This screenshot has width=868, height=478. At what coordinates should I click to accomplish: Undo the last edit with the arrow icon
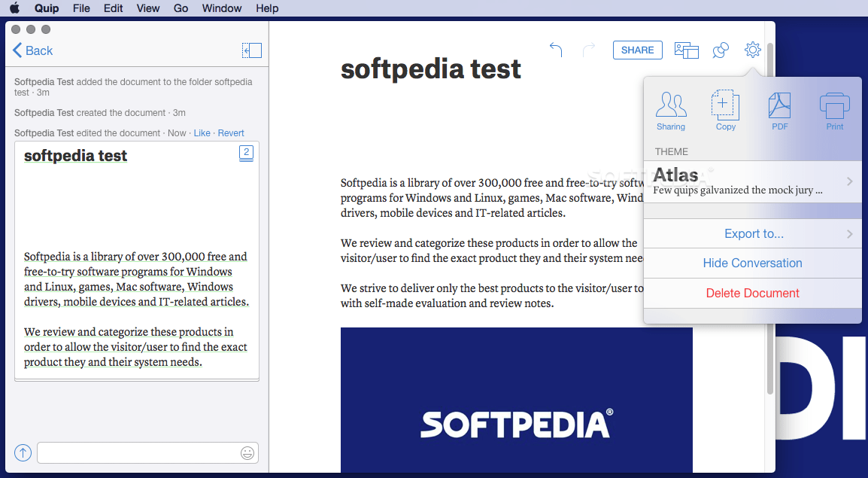[556, 49]
